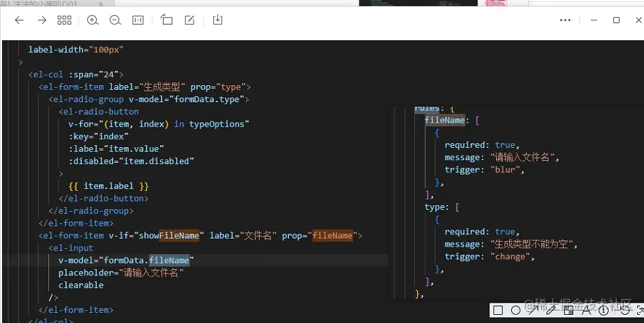Click the :key="index" line
The image size is (644, 323).
99,136
